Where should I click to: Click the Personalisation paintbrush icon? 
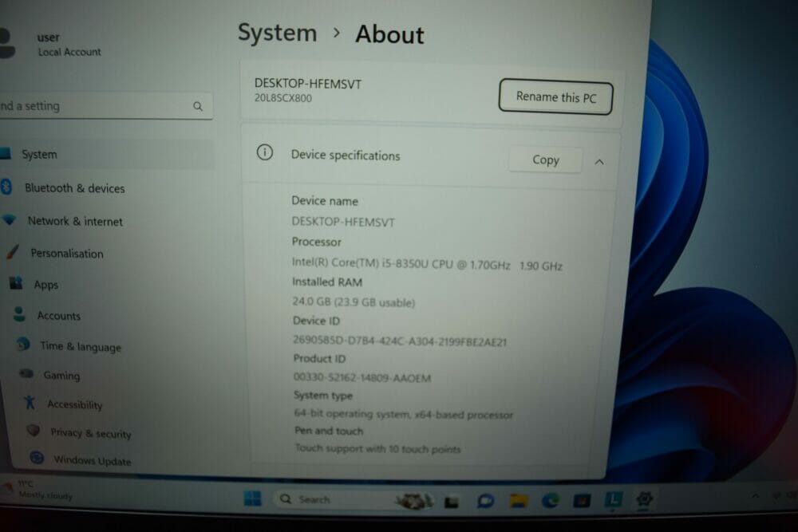[12, 251]
